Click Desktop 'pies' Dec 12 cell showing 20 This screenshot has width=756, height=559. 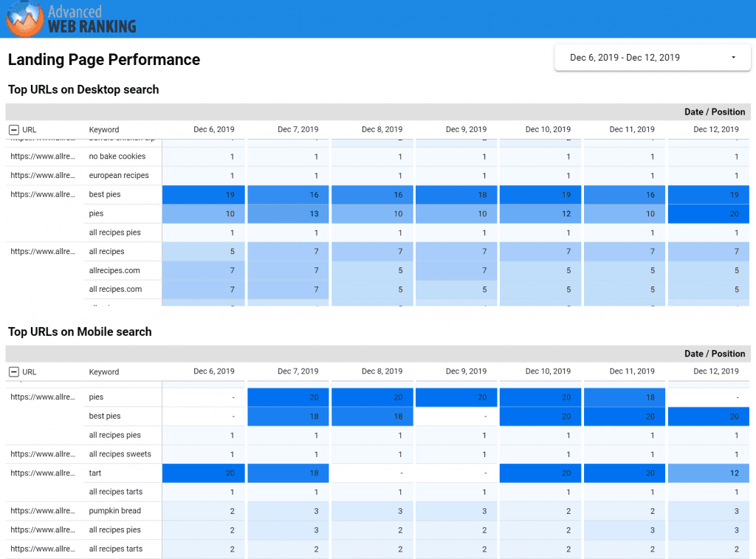(708, 213)
